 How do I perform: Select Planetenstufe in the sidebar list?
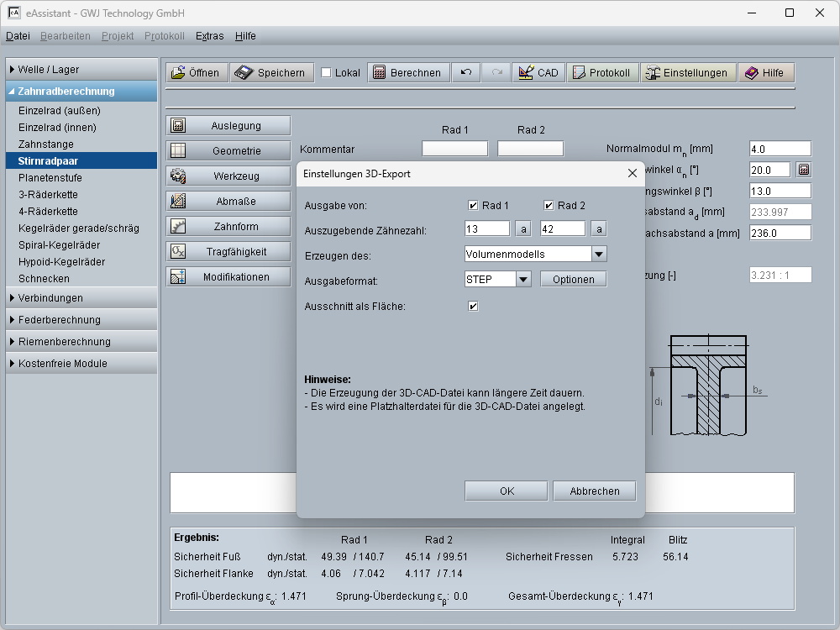[x=50, y=178]
